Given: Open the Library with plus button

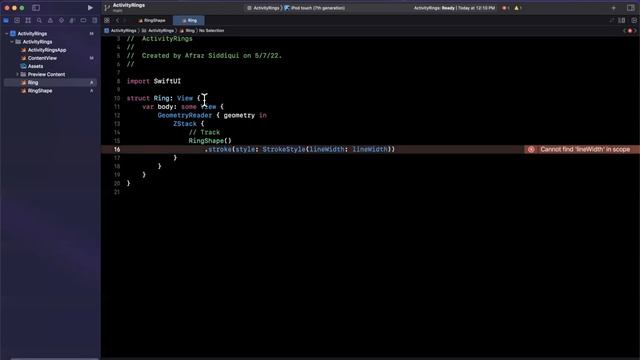Looking at the screenshot, I should pyautogui.click(x=613, y=8).
